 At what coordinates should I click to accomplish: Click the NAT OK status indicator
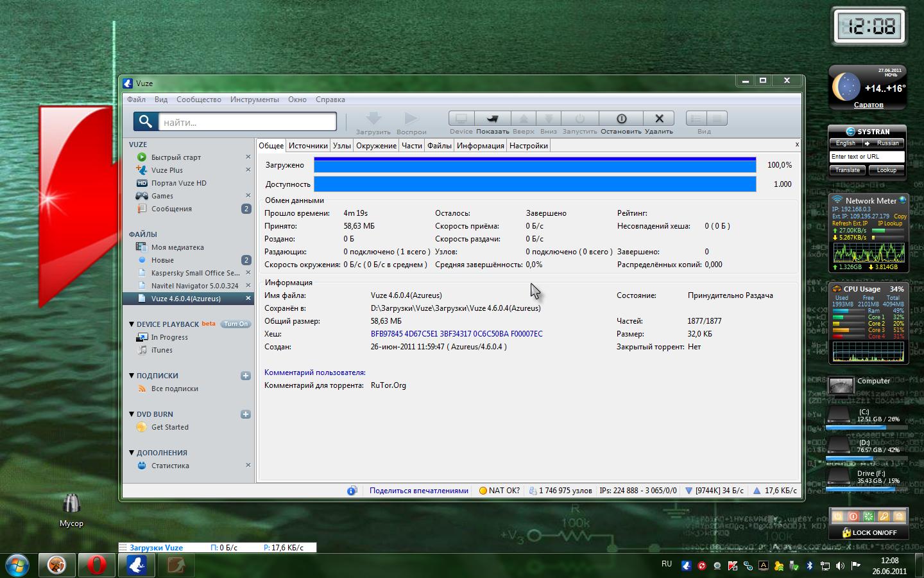coord(499,491)
